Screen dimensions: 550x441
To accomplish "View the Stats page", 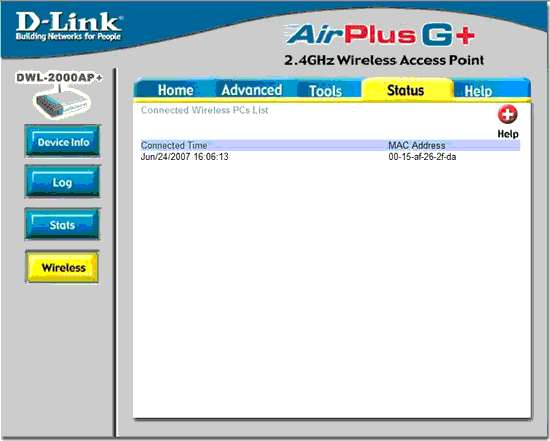I will [63, 224].
